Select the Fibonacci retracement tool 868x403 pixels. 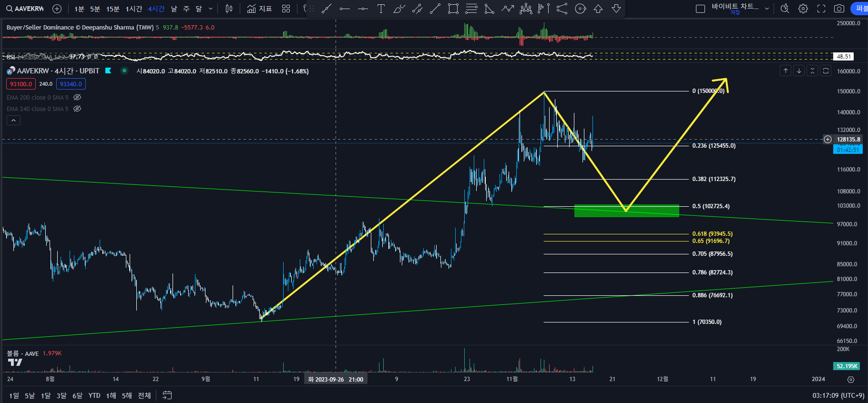tap(471, 9)
